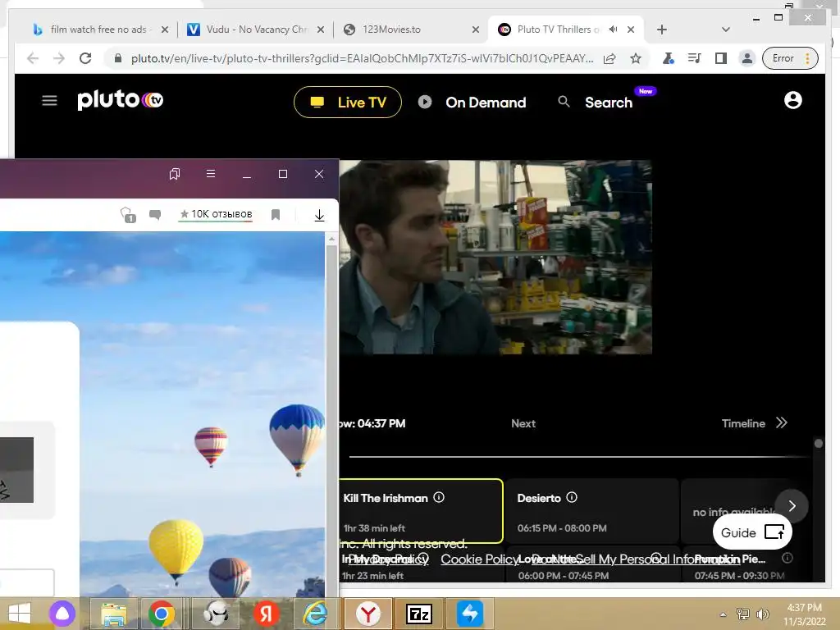Viewport: 840px width, 630px height.
Task: Open Yandex browser hamburger menu
Action: (211, 174)
